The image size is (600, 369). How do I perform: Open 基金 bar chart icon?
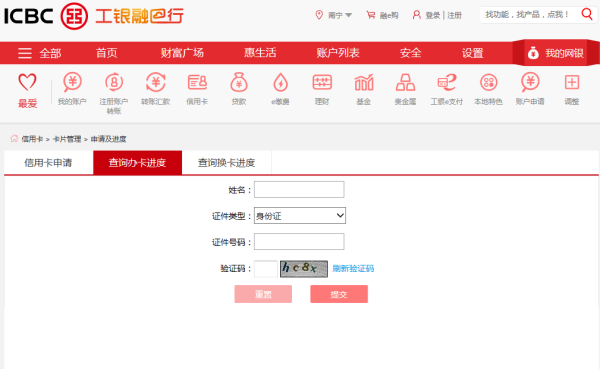point(364,82)
